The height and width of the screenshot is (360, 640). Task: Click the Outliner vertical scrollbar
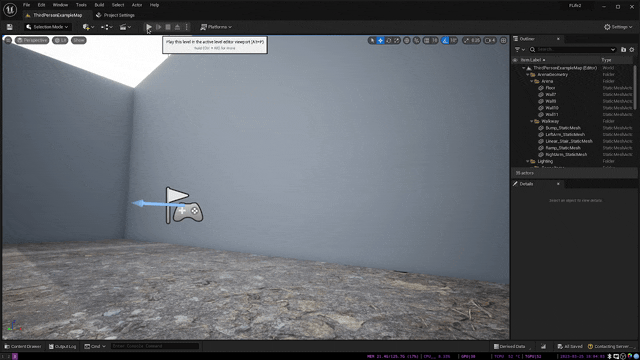[635, 87]
